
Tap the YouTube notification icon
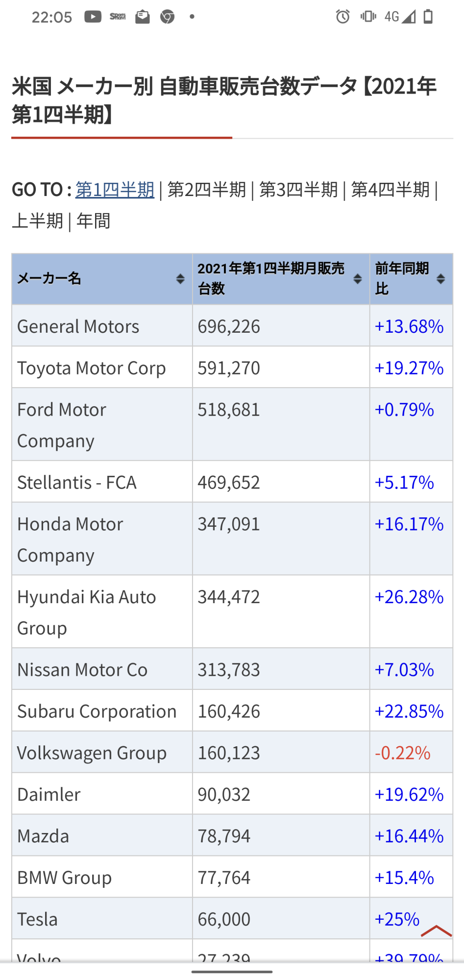click(93, 17)
